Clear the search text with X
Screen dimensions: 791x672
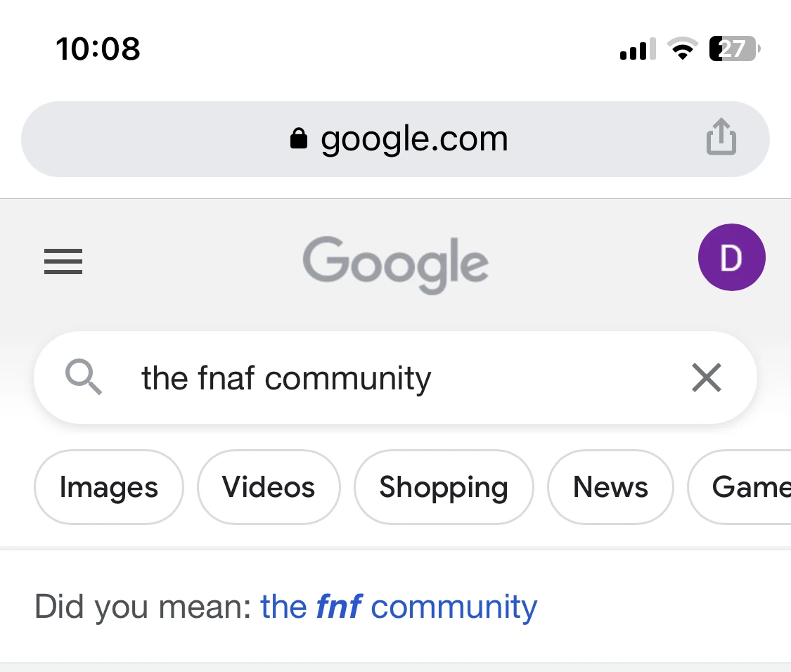[x=707, y=378]
